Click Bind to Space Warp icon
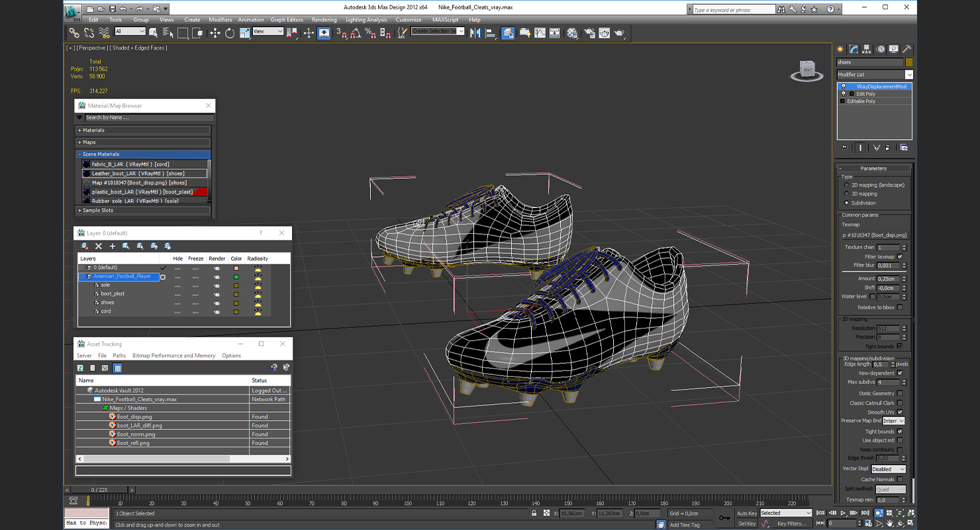980x530 pixels. pos(104,32)
